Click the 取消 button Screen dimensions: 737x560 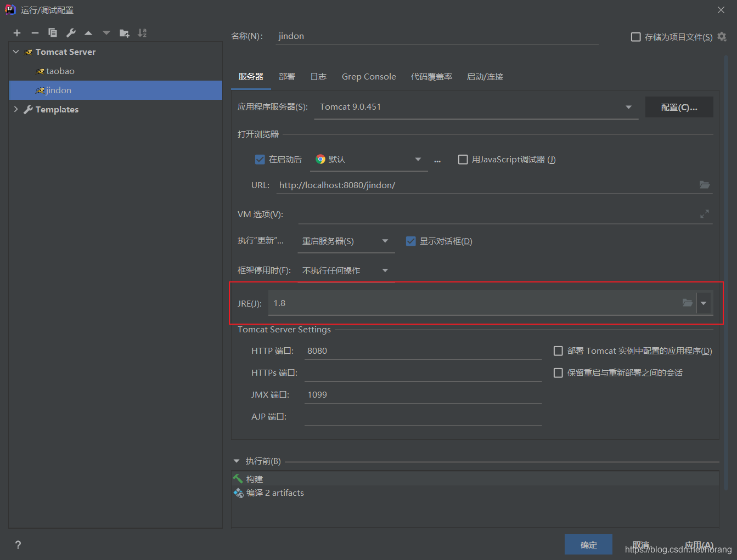[640, 545]
